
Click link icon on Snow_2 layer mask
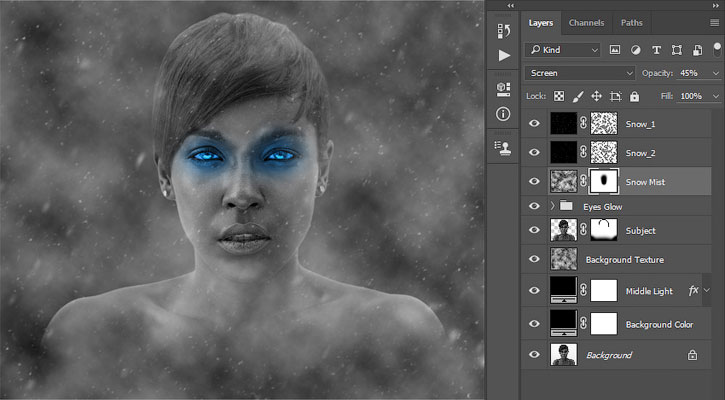584,152
